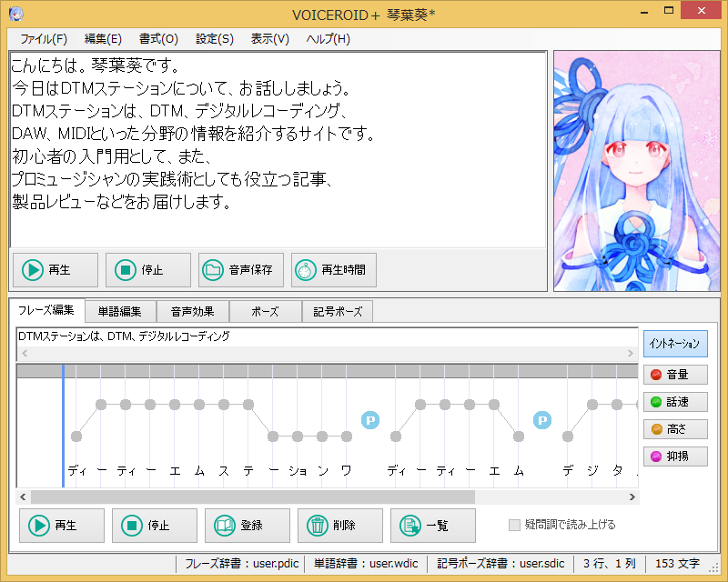Image resolution: width=728 pixels, height=582 pixels.
Task: Open the ファイル(F) menu
Action: (44, 39)
